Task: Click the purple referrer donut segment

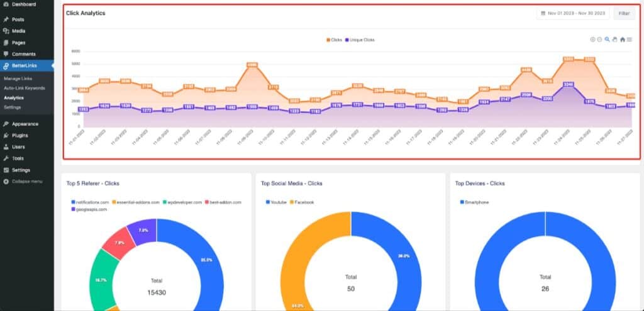Action: pos(143,230)
